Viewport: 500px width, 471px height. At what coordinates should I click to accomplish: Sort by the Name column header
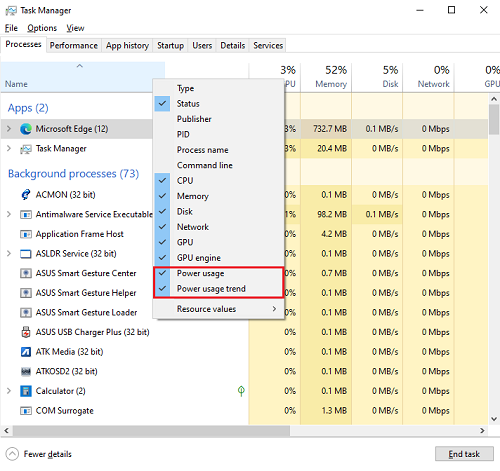[83, 77]
